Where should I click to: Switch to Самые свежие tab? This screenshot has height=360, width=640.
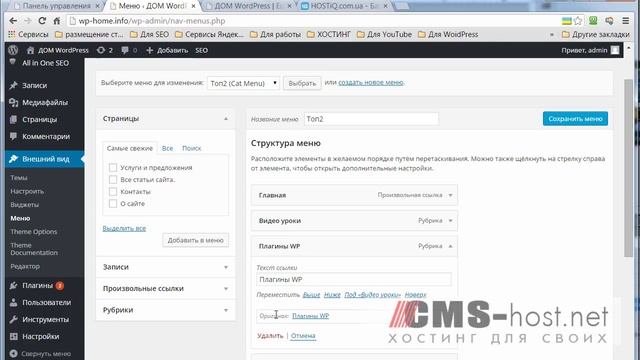point(129,148)
